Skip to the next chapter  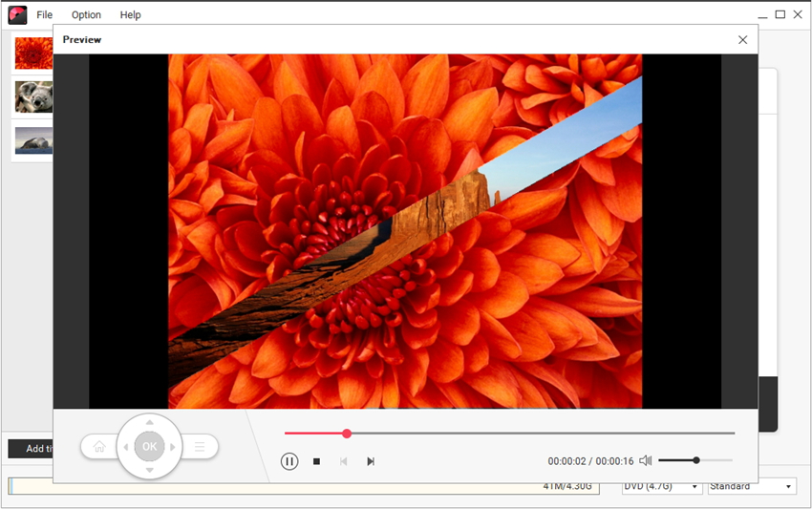pyautogui.click(x=371, y=461)
